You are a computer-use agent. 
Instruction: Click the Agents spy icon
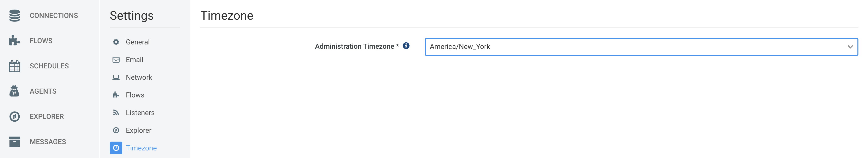tap(15, 91)
